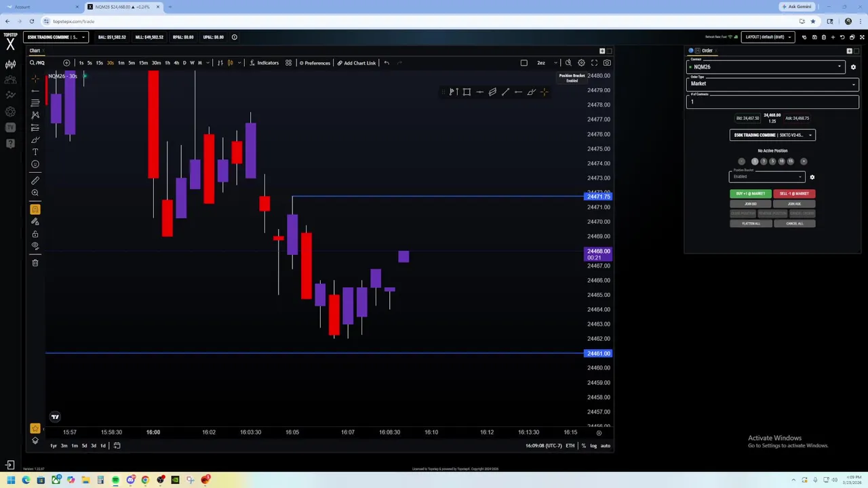
Task: Click JOIN ASK button
Action: 794,204
